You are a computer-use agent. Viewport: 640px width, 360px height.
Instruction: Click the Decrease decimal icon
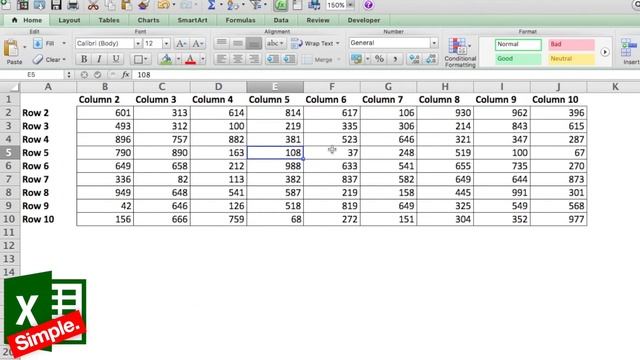click(431, 59)
